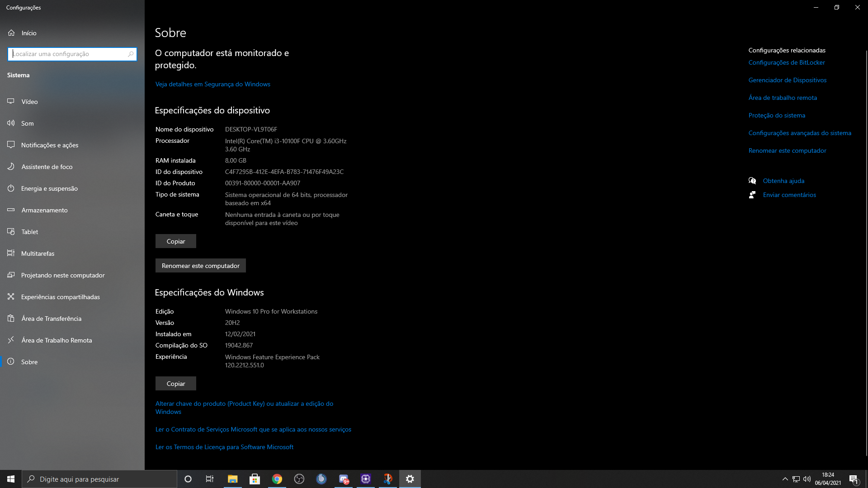Screen dimensions: 868x488
Task: Click the search magnifier in settings search box
Action: 131,54
